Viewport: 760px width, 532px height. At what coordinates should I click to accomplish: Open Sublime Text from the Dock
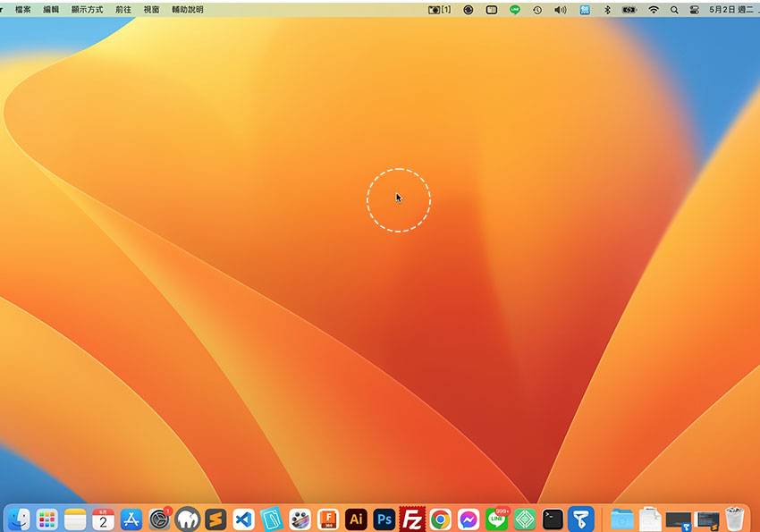click(x=215, y=519)
